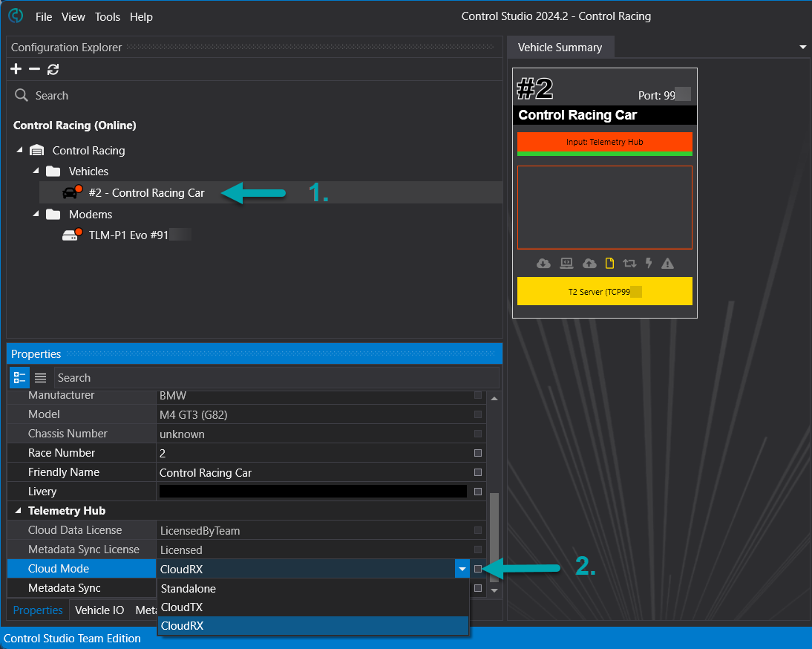Image resolution: width=812 pixels, height=649 pixels.
Task: Select '#2 - Control Racing Car' in the tree
Action: (146, 192)
